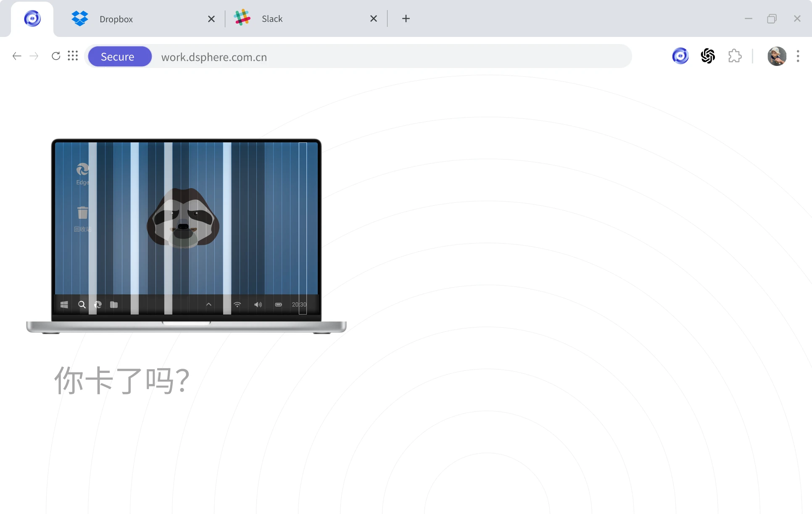Open the apps grid launcher
The image size is (812, 514).
[x=73, y=56]
